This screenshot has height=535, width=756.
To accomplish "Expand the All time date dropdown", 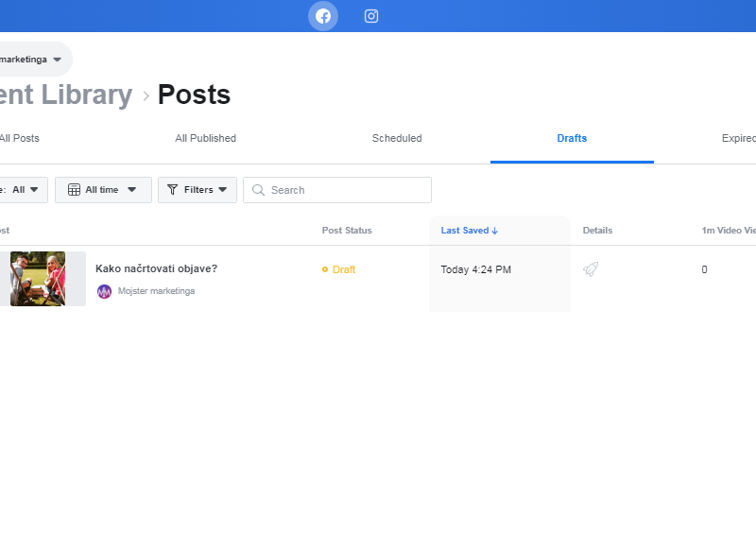I will [x=103, y=190].
